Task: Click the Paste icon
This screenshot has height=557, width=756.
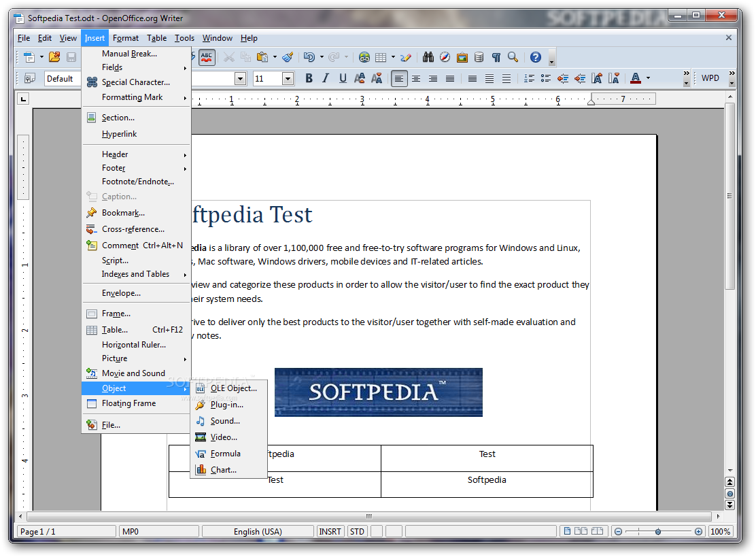Action: point(262,57)
